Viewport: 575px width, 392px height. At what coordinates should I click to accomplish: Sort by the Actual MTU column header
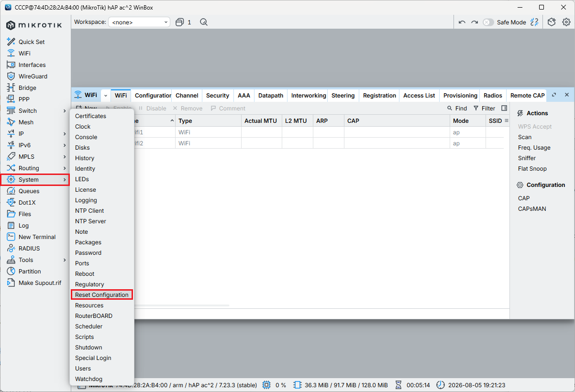click(x=261, y=121)
